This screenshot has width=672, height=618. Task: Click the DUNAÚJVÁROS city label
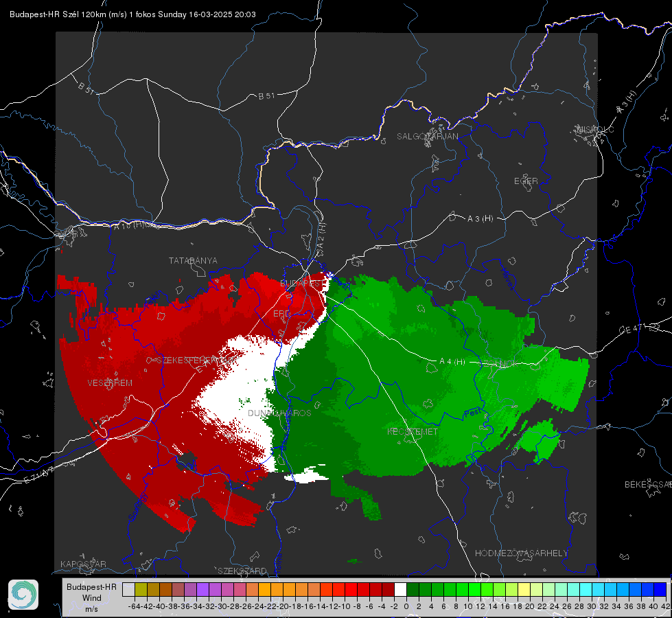tap(279, 413)
